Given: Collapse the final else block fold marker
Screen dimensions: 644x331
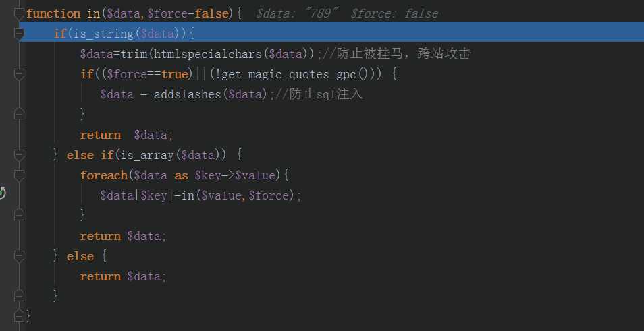Looking at the screenshot, I should click(19, 256).
